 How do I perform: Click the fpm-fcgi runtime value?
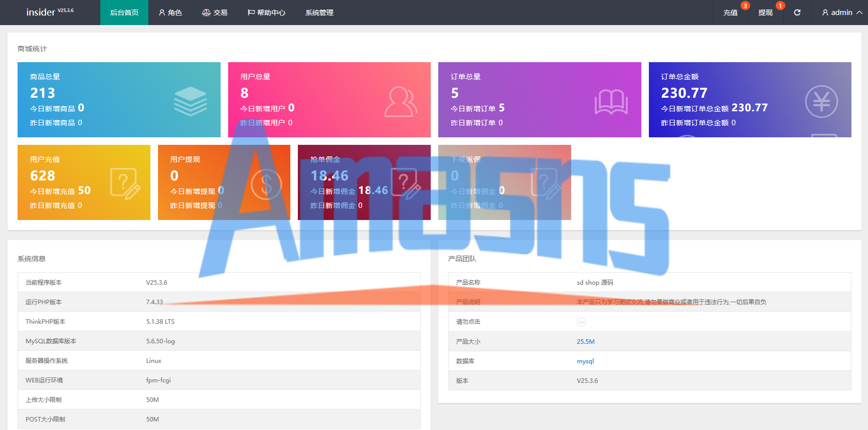(x=158, y=380)
